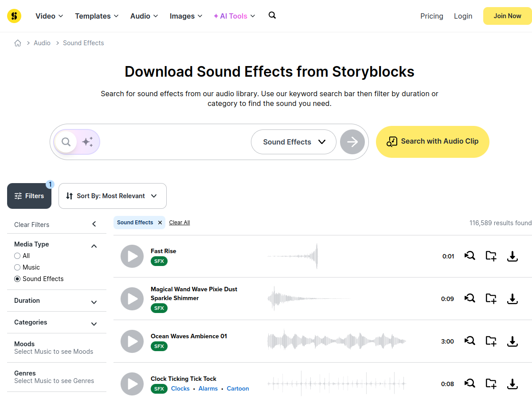
Task: Open the Images menu
Action: pos(186,16)
